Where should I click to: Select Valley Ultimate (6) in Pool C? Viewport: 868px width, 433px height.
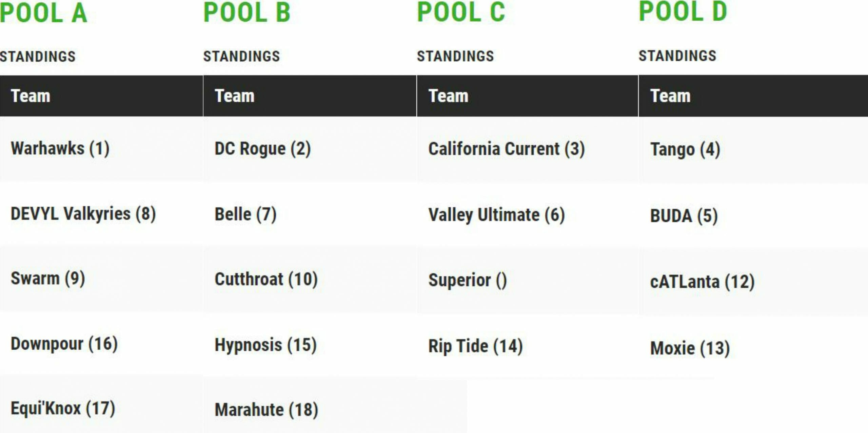[496, 215]
